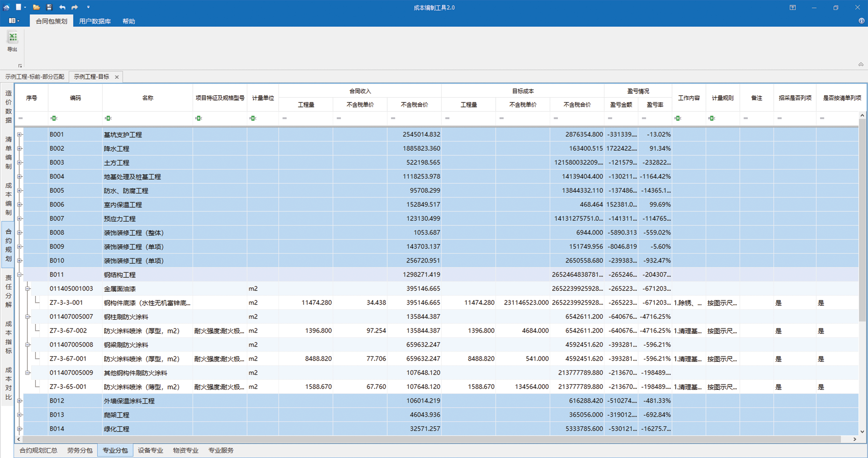Open the 用户数据库 ribbon tab
The height and width of the screenshot is (458, 868).
point(95,21)
